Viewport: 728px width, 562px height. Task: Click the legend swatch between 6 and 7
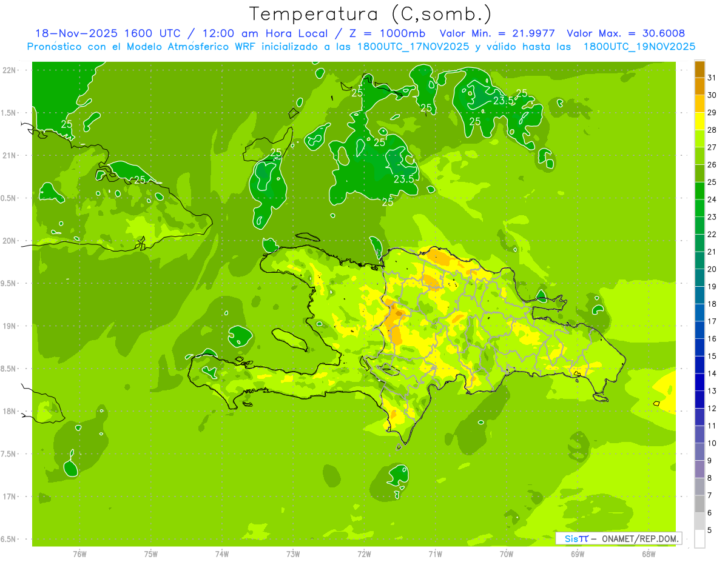[699, 504]
